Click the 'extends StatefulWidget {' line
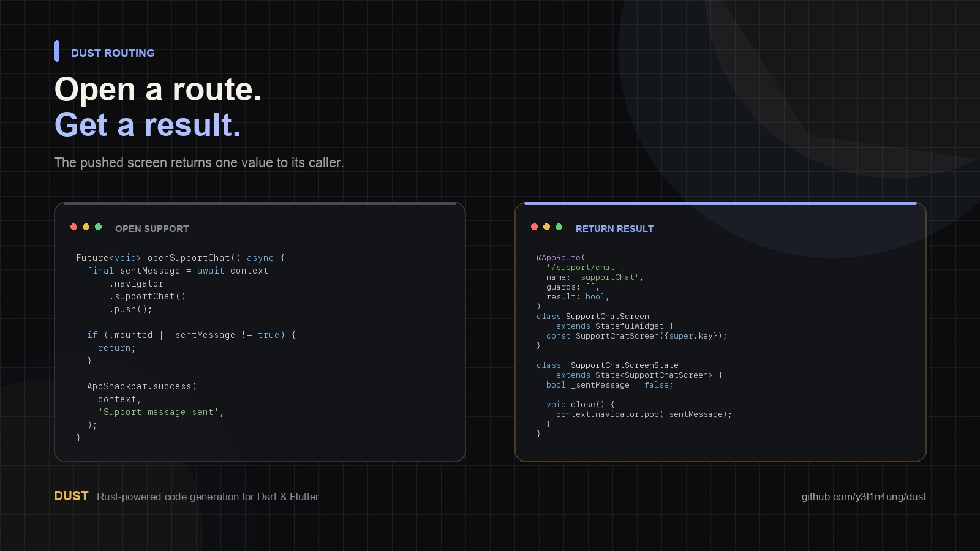The image size is (980, 551). [x=615, y=326]
